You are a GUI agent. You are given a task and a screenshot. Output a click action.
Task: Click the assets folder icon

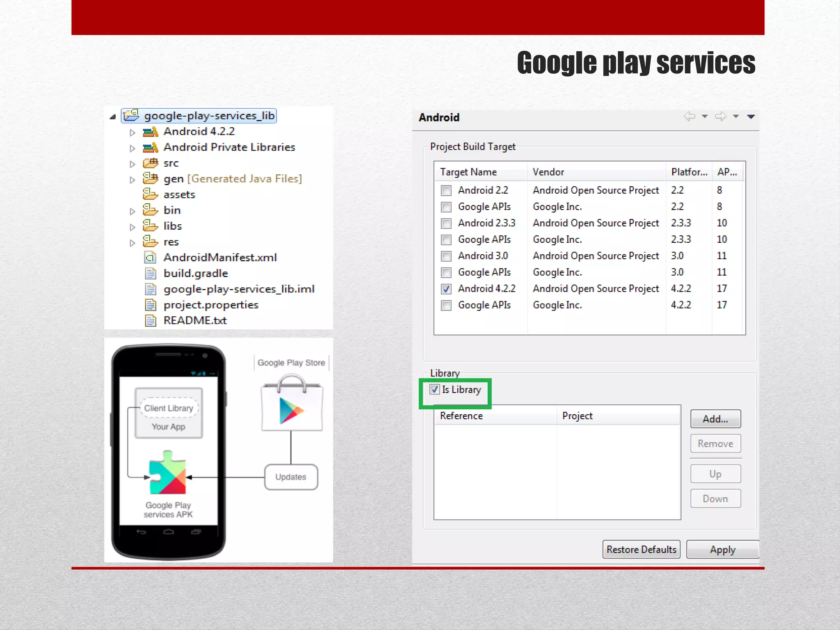click(x=150, y=194)
